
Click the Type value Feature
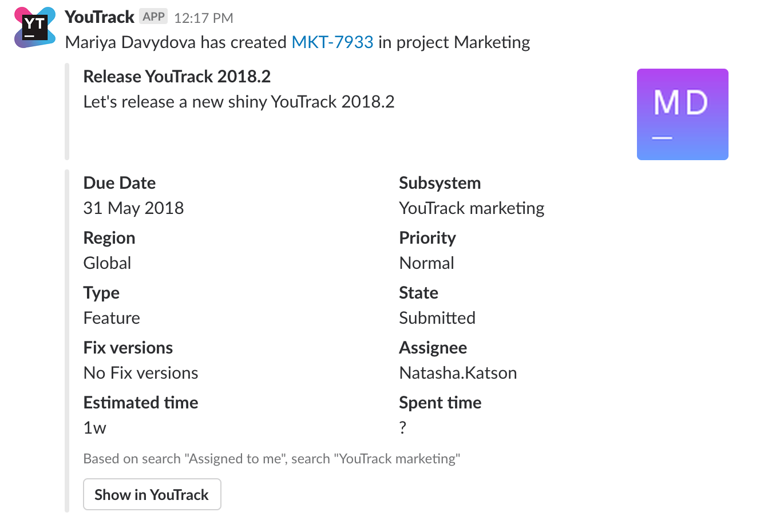(112, 317)
